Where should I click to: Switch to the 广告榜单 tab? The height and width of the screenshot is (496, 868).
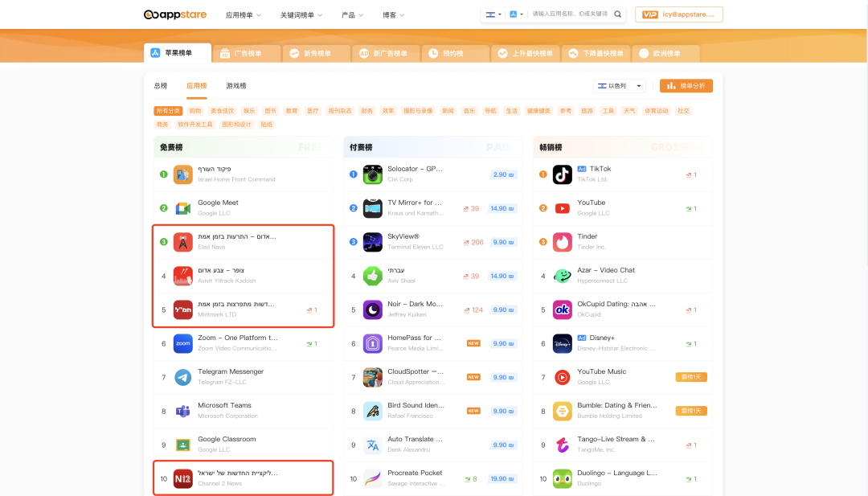[x=245, y=51]
